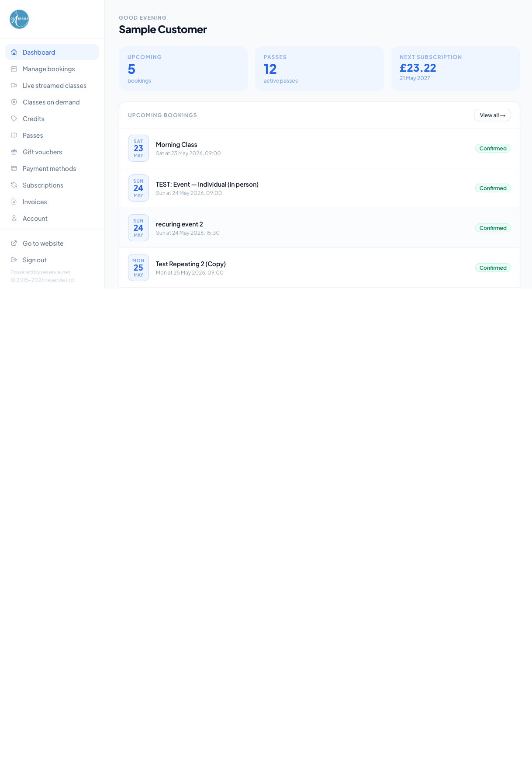Click the Account person icon
The height and width of the screenshot is (769, 532).
pos(14,218)
